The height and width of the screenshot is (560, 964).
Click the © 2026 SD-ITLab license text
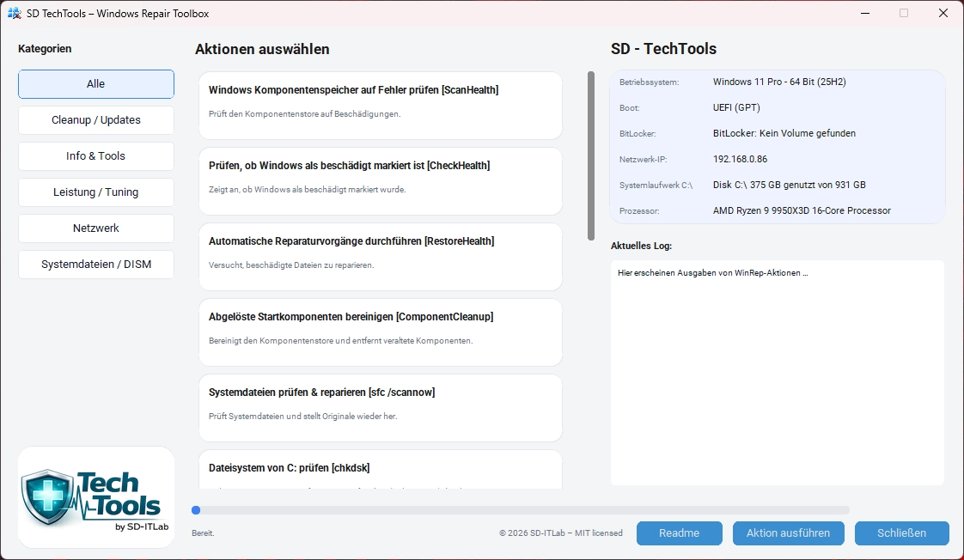561,533
